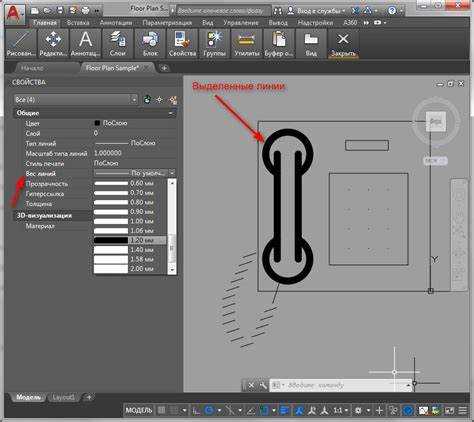Open the Буфер обмена (Clipboard) ribbon panel
The width and height of the screenshot is (474, 422).
tap(279, 43)
